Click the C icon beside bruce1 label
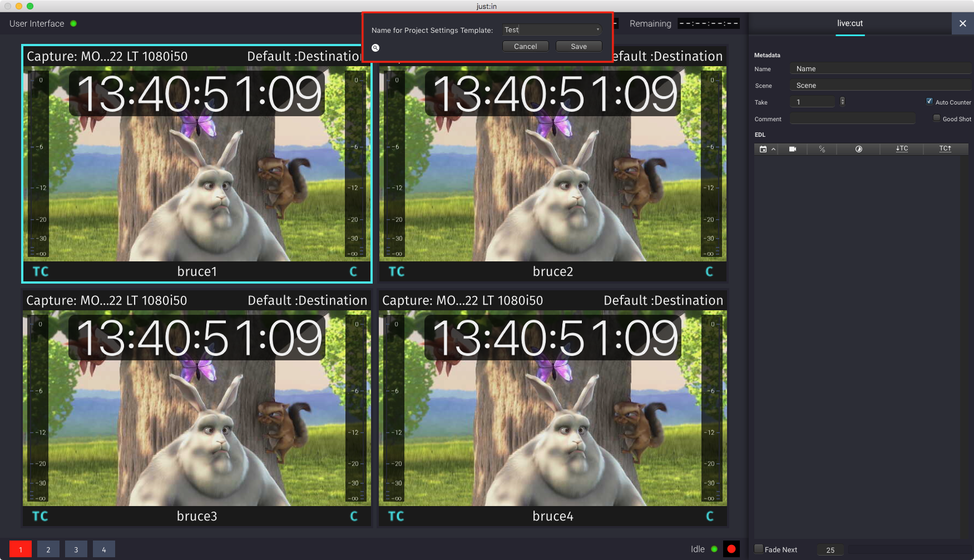 click(353, 271)
